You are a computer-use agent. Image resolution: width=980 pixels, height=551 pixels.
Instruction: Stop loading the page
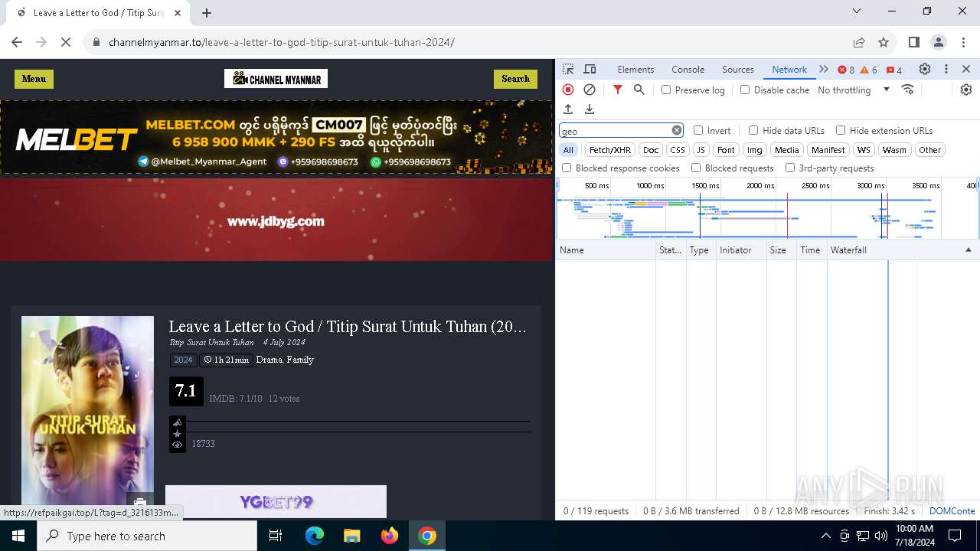[x=66, y=42]
